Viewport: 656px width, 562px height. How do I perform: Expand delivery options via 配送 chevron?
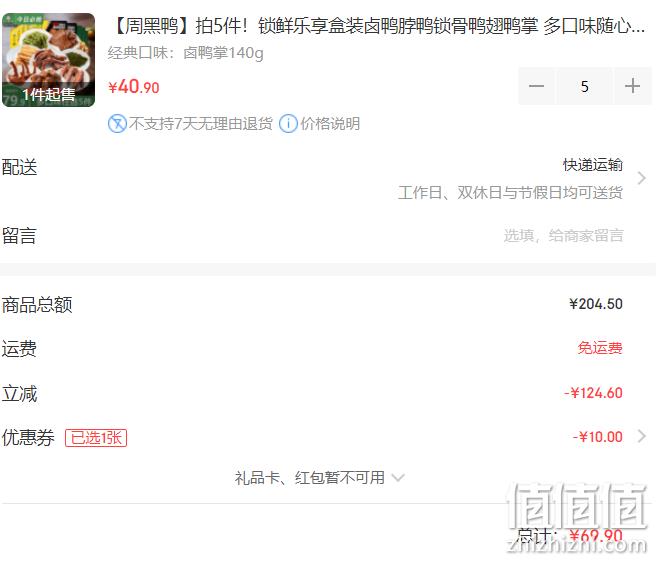tap(641, 178)
